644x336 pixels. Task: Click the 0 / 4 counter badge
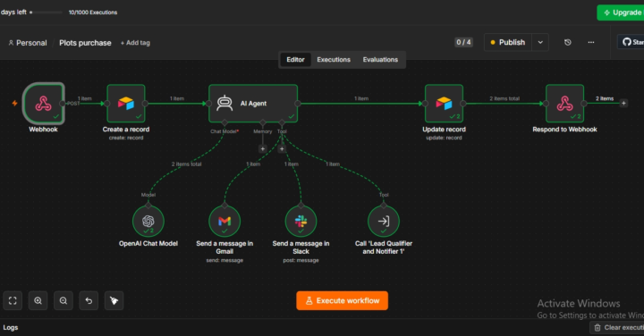click(x=463, y=42)
